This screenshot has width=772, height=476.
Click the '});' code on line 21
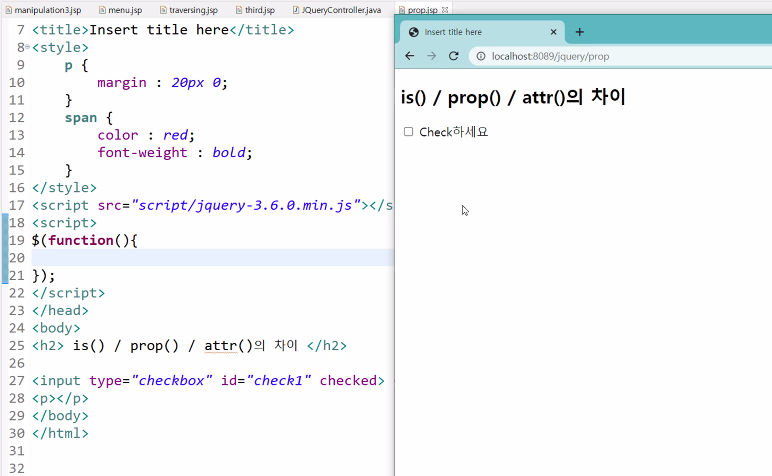44,275
